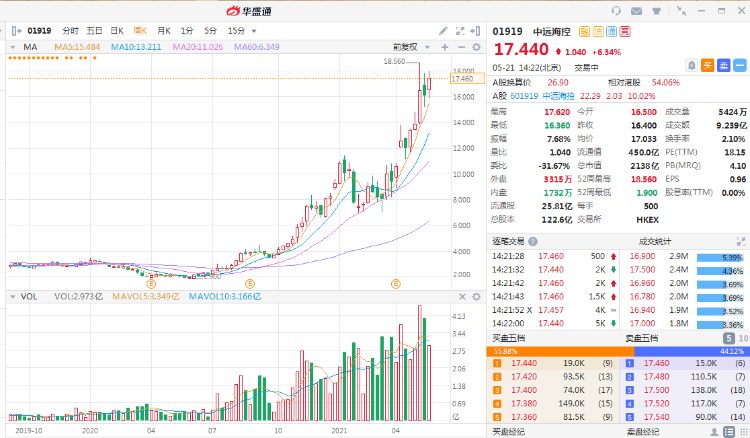
Task: Collapse the left panel next to 01919
Action: click(x=16, y=31)
